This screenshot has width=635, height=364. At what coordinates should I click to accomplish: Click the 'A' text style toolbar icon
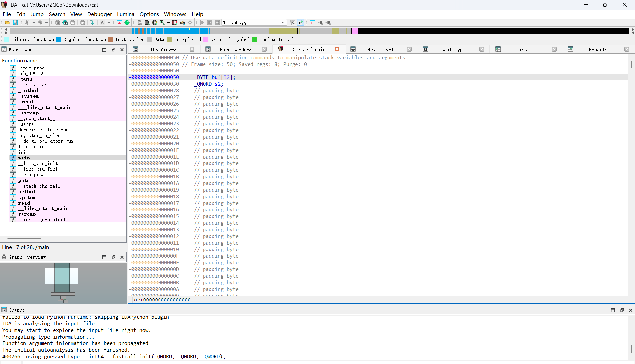coord(102,23)
